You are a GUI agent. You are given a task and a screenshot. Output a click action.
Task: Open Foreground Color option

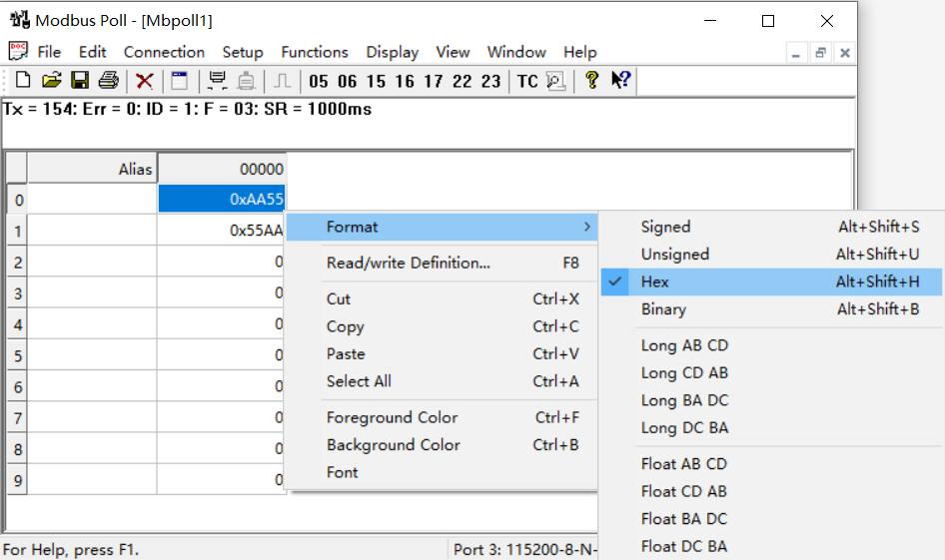[x=442, y=417]
